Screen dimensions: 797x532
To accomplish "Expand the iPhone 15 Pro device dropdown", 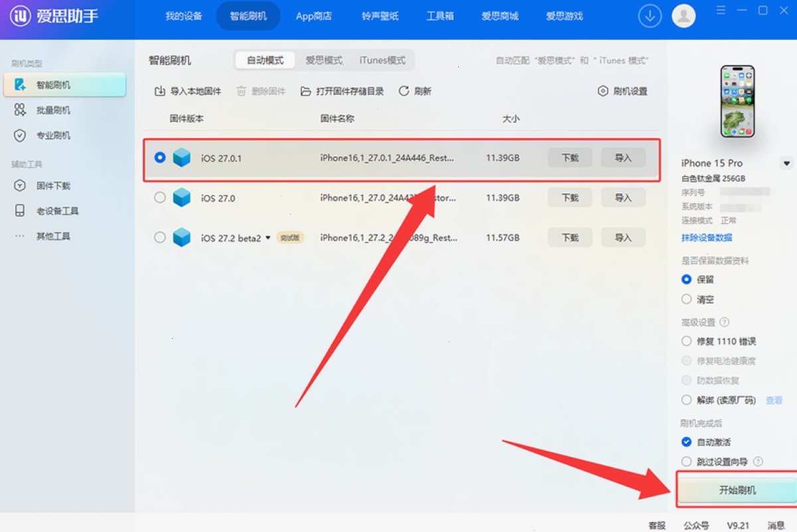I will coord(787,163).
